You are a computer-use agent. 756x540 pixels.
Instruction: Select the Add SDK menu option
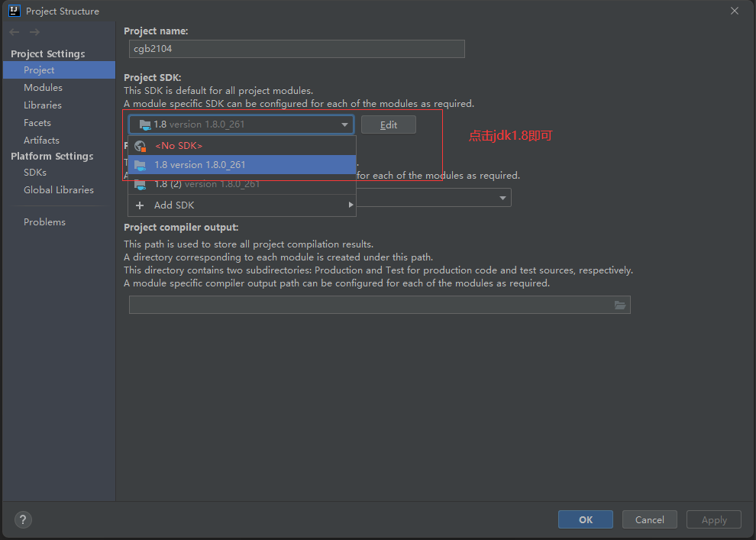[x=242, y=205]
